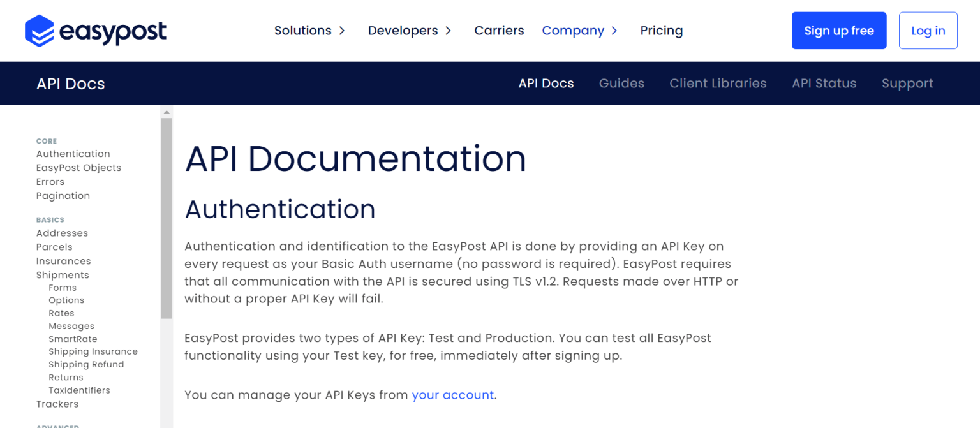Switch to the Guides tab
The height and width of the screenshot is (428, 980).
[x=621, y=83]
